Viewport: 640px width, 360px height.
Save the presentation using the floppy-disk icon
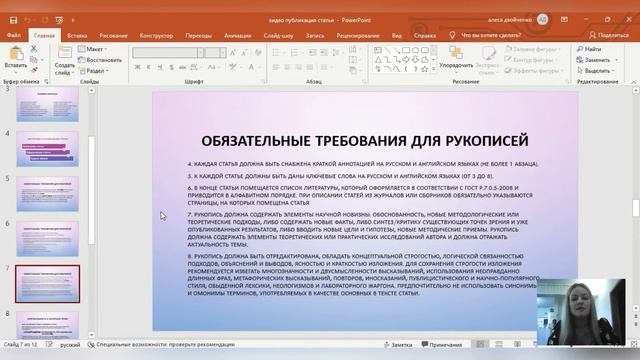(13, 20)
